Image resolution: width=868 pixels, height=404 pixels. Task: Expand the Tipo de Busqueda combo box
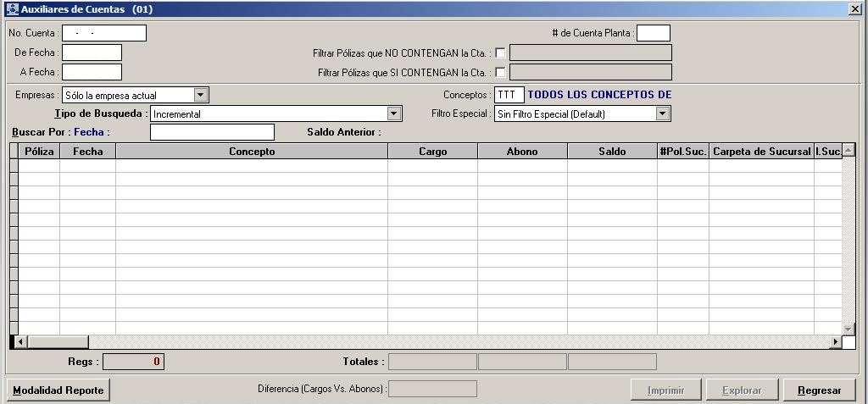393,113
